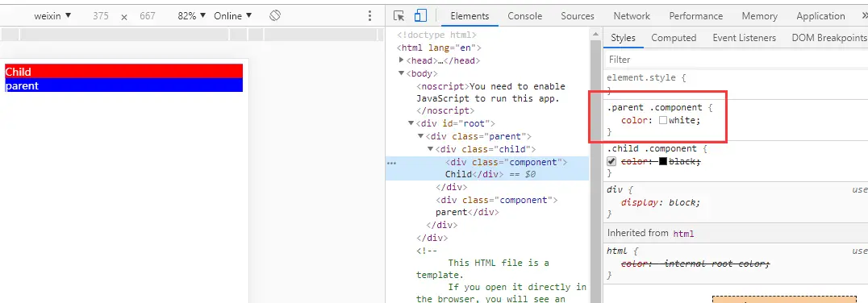Click the styles Filter input field
The width and height of the screenshot is (868, 303).
(x=736, y=59)
